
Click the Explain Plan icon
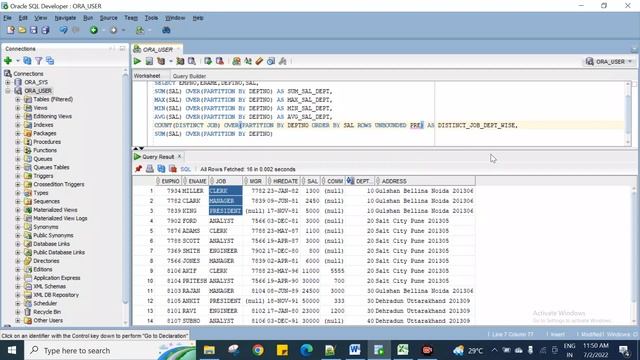[161, 61]
